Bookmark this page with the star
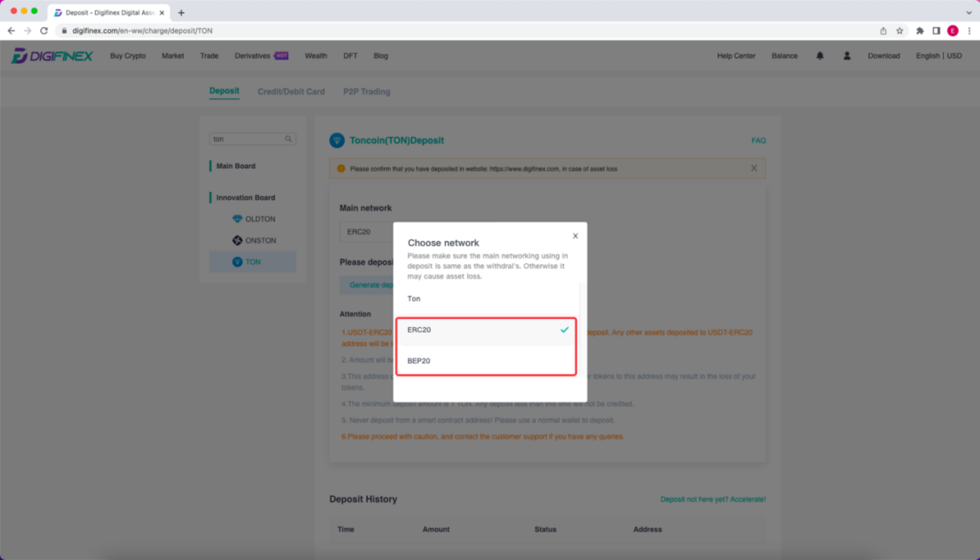Image resolution: width=980 pixels, height=560 pixels. (900, 31)
